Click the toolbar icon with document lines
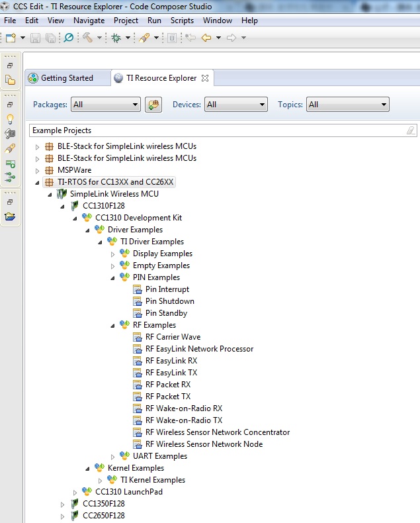This screenshot has height=523, width=420. click(172, 38)
